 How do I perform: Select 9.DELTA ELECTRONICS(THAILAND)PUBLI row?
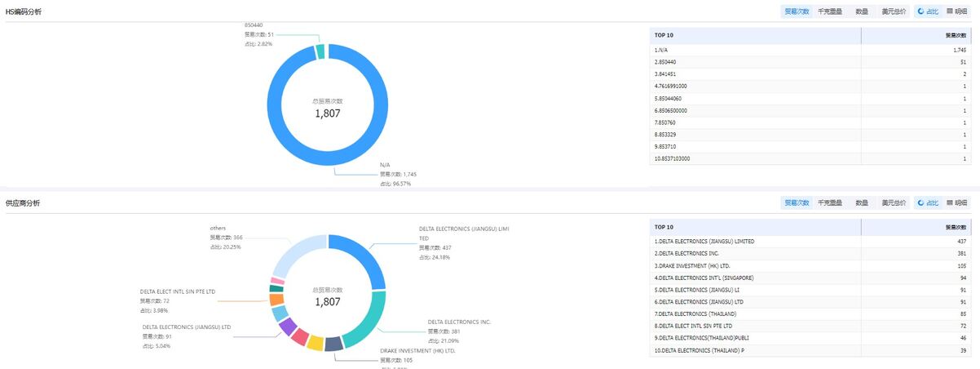point(810,338)
